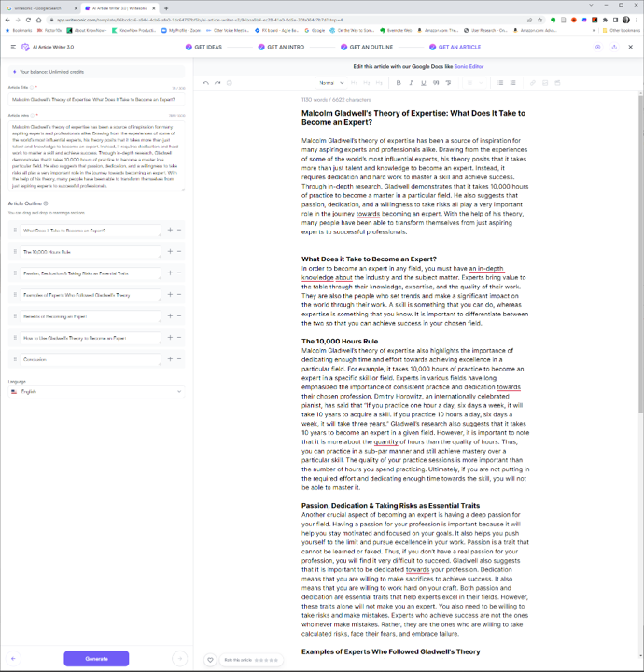Expand the English language dropdown
Image resolution: width=644 pixels, height=672 pixels.
[x=95, y=392]
